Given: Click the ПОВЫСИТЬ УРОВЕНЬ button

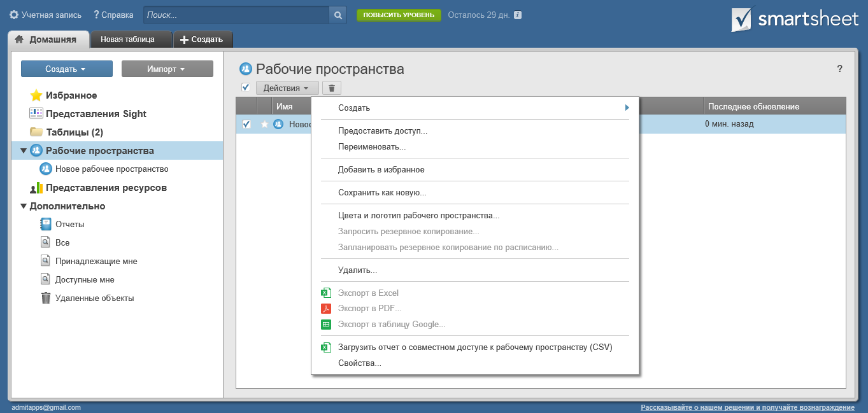Looking at the screenshot, I should pos(399,15).
